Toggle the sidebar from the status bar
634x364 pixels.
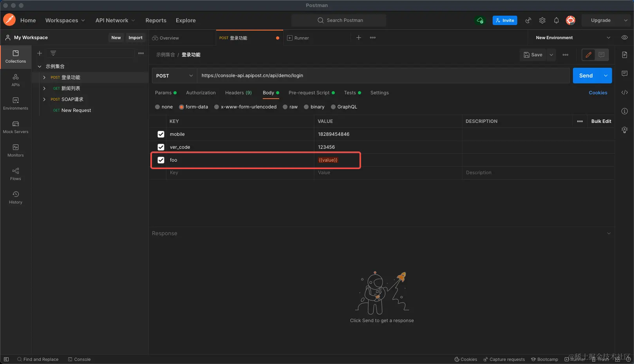[x=6, y=359]
